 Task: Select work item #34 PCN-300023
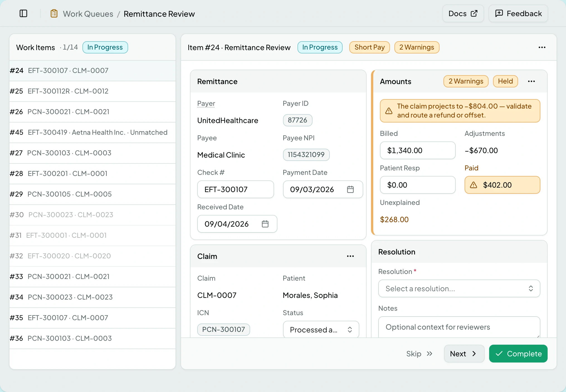click(92, 297)
